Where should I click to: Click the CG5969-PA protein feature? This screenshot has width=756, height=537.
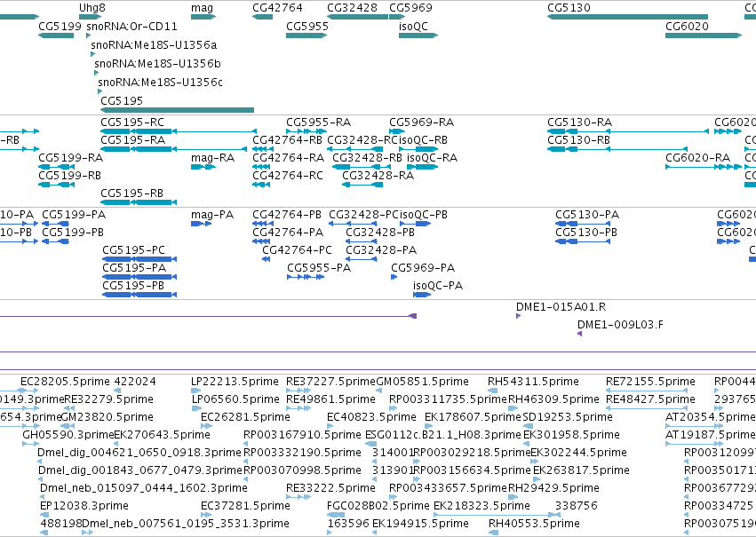pyautogui.click(x=394, y=277)
